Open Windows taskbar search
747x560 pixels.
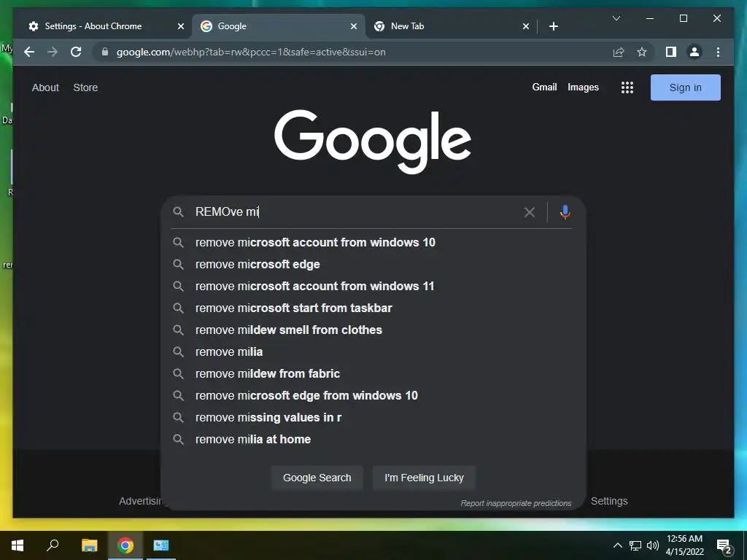pos(53,545)
